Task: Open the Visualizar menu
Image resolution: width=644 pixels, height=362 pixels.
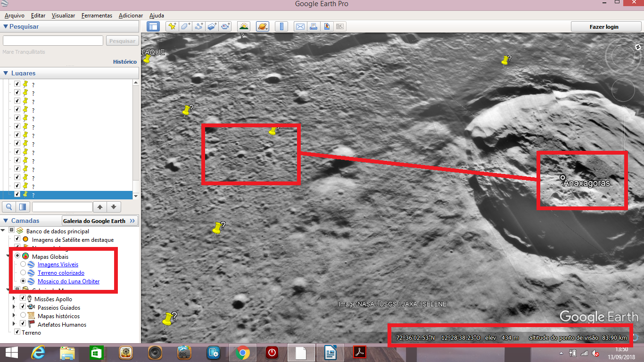Action: (63, 16)
